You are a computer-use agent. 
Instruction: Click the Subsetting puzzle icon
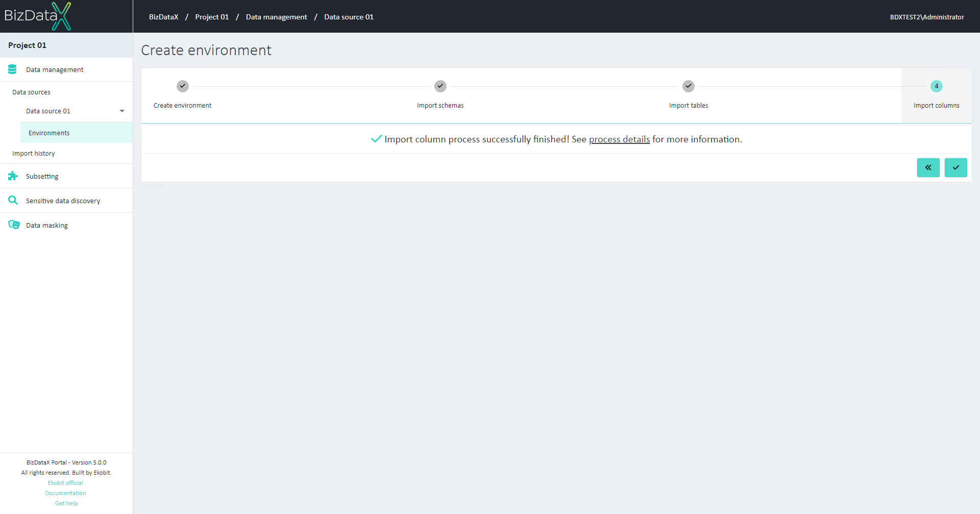(13, 176)
